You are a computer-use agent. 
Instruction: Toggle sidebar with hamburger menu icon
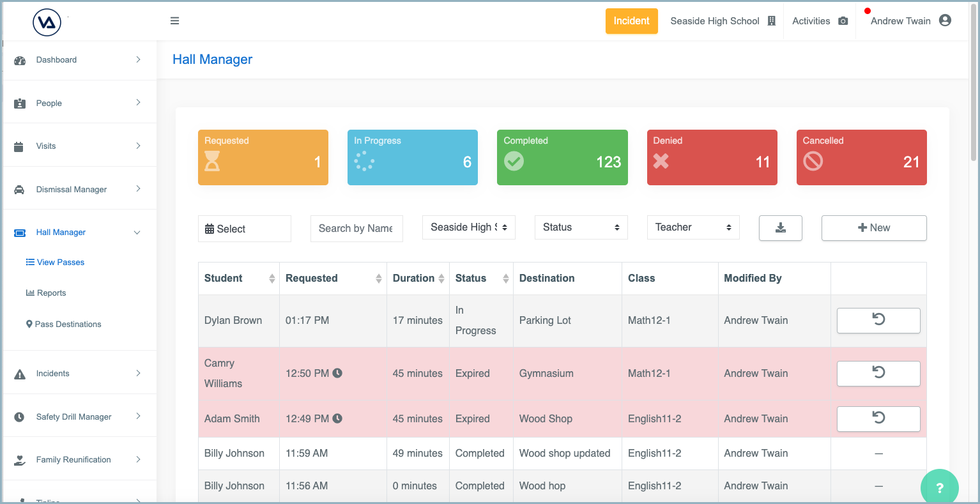tap(174, 21)
